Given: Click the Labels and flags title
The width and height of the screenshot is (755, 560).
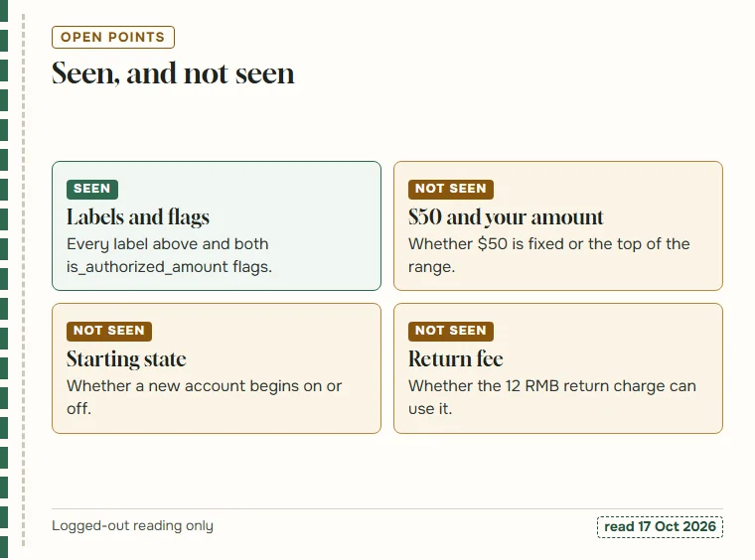Looking at the screenshot, I should [138, 217].
